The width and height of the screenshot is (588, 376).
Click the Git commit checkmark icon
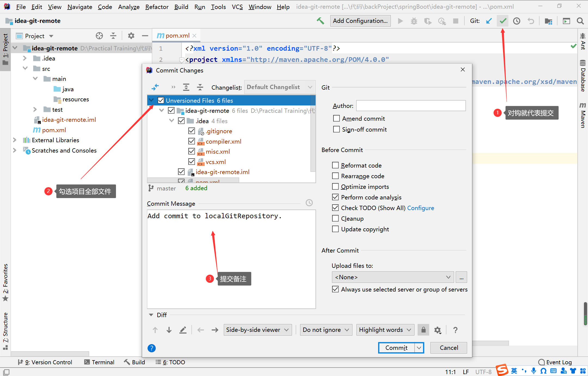[x=503, y=21]
